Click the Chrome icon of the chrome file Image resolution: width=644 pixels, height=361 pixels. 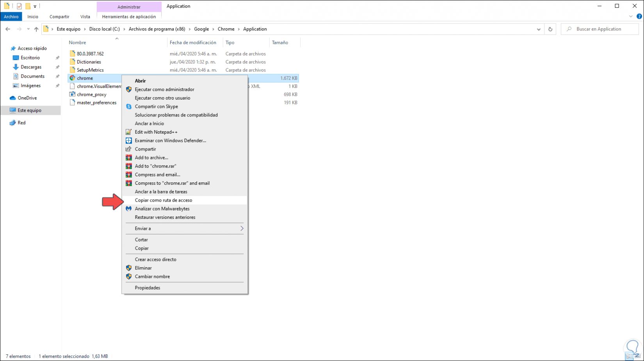click(72, 78)
